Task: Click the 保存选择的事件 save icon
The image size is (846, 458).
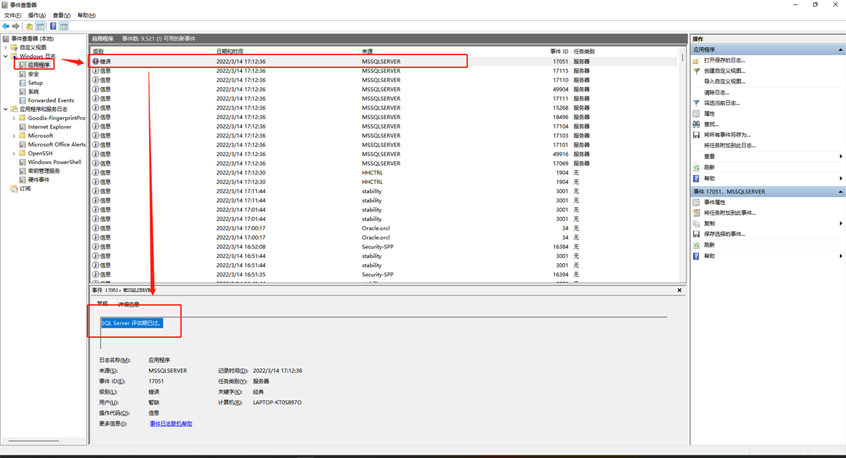Action: [697, 234]
